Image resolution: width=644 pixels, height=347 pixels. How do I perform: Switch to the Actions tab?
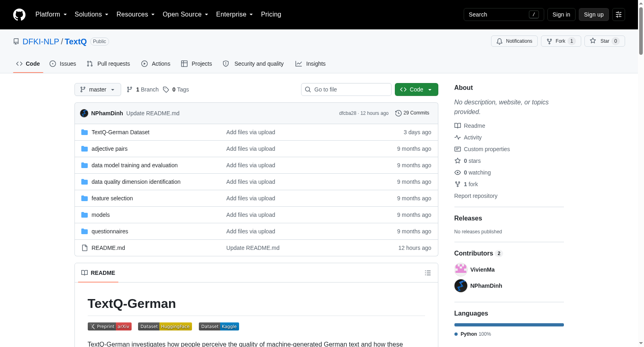tap(156, 64)
